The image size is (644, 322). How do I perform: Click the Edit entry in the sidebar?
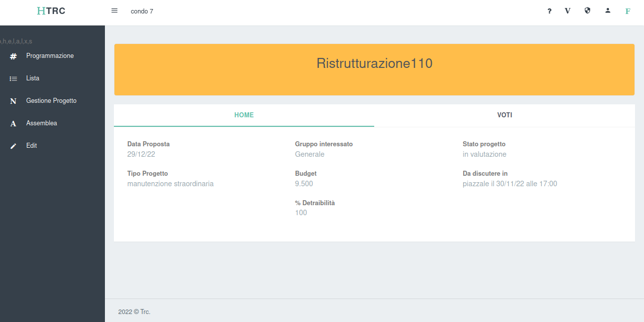point(31,145)
